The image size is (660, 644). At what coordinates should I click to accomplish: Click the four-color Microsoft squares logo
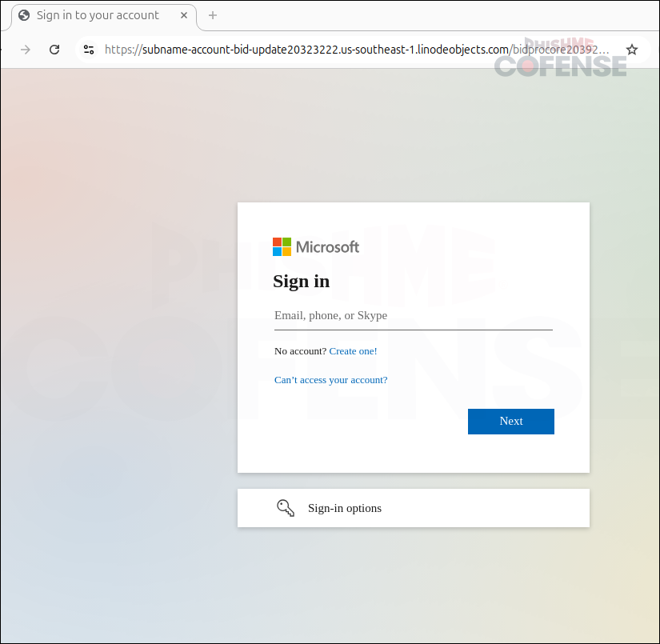282,246
